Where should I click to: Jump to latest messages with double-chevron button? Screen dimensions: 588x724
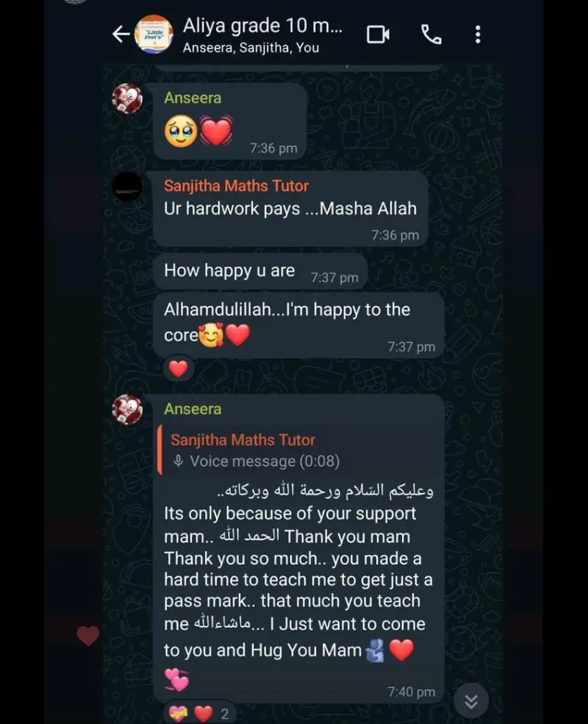[x=471, y=701]
